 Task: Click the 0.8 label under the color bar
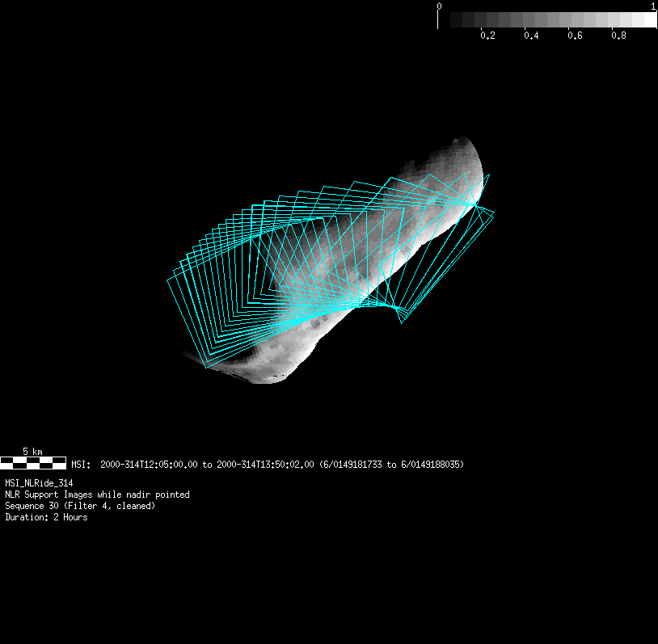click(618, 36)
